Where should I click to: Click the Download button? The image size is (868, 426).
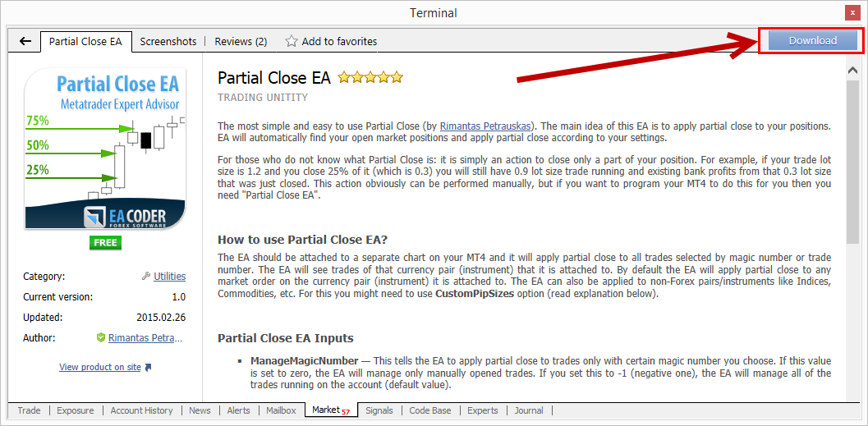click(812, 41)
